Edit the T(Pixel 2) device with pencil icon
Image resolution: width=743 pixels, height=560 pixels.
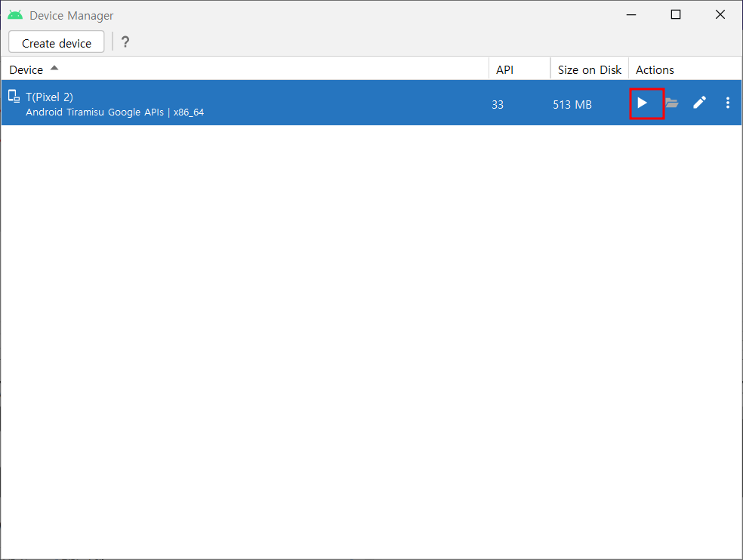699,103
